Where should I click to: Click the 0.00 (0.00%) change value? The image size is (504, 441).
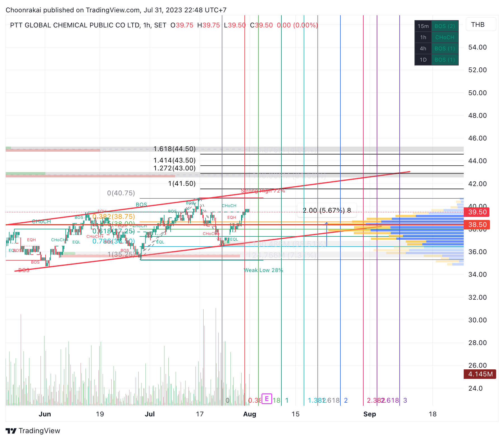(297, 25)
